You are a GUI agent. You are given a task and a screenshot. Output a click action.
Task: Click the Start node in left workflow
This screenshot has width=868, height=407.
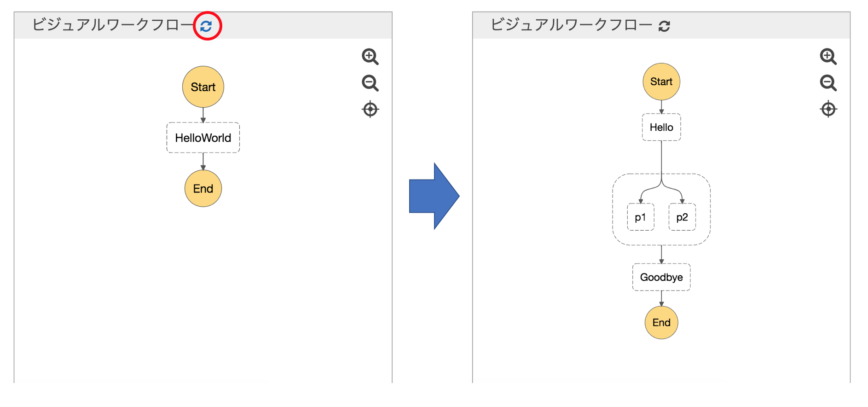[x=203, y=87]
